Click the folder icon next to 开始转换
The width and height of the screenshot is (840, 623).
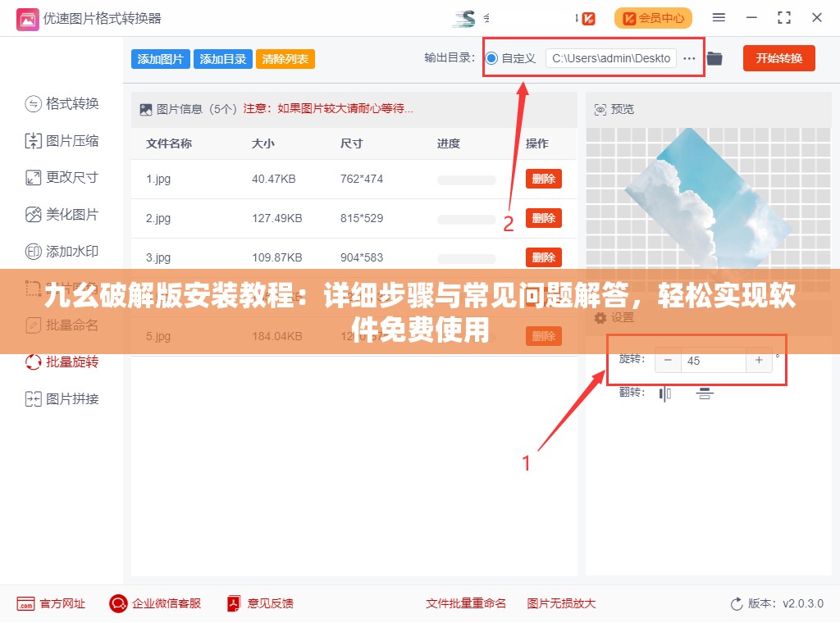pyautogui.click(x=714, y=58)
